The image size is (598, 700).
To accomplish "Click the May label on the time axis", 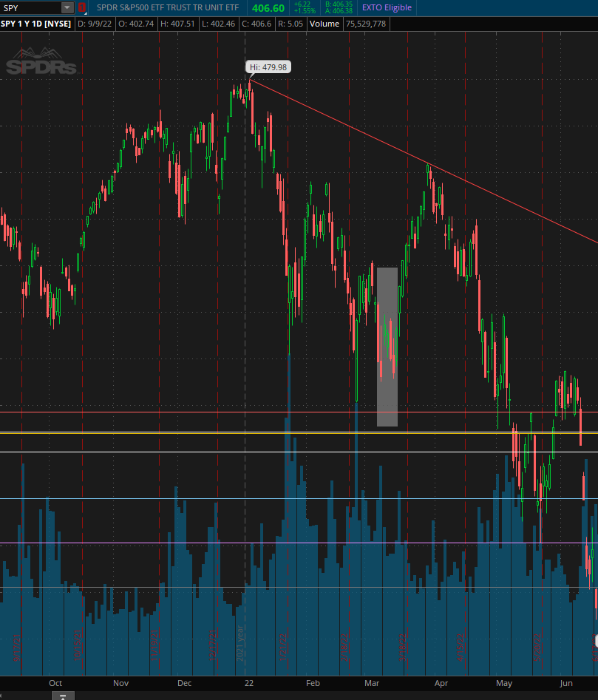I will 504,683.
